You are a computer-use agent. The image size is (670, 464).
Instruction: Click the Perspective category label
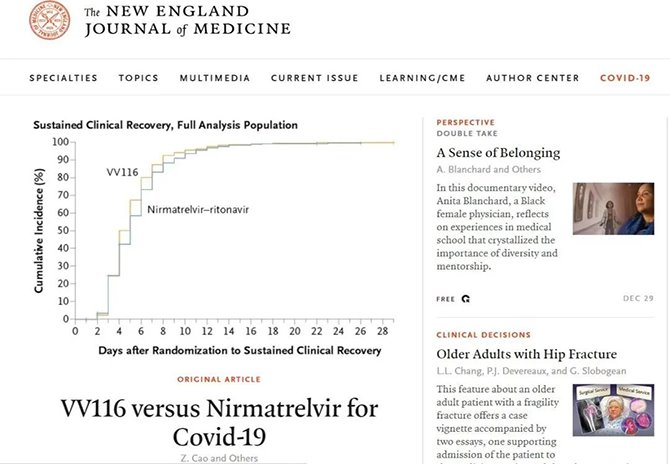(466, 122)
